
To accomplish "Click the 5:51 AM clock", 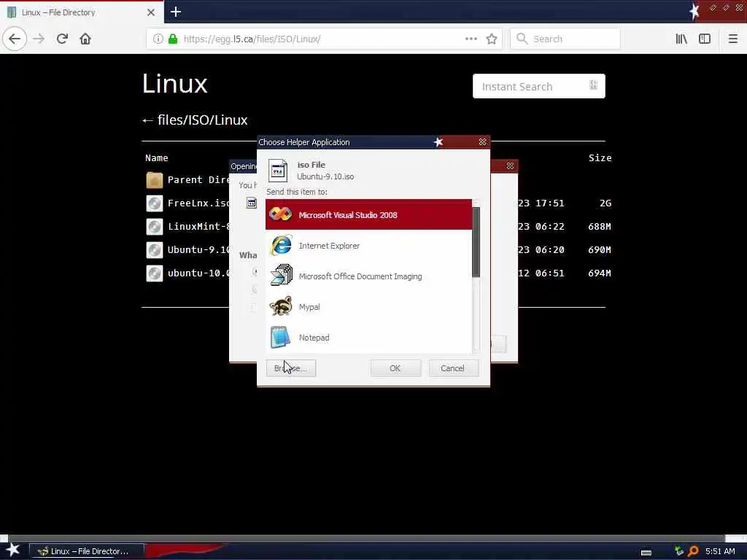I will pyautogui.click(x=720, y=551).
